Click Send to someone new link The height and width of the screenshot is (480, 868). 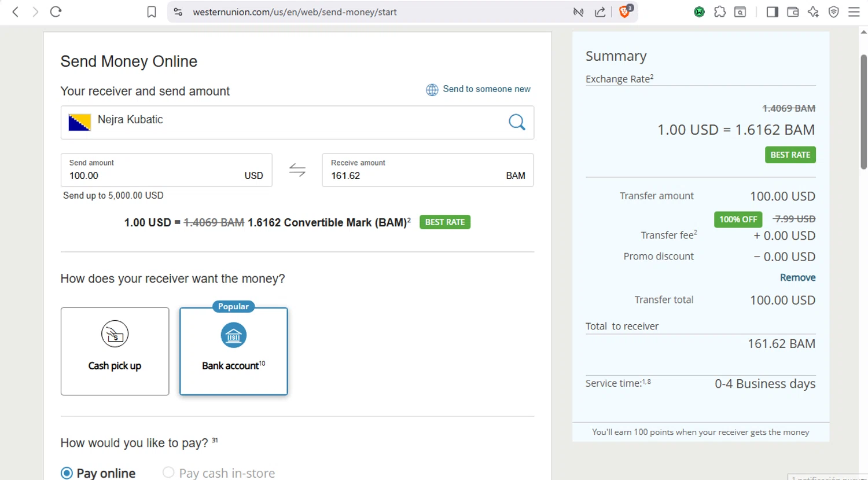click(x=487, y=89)
